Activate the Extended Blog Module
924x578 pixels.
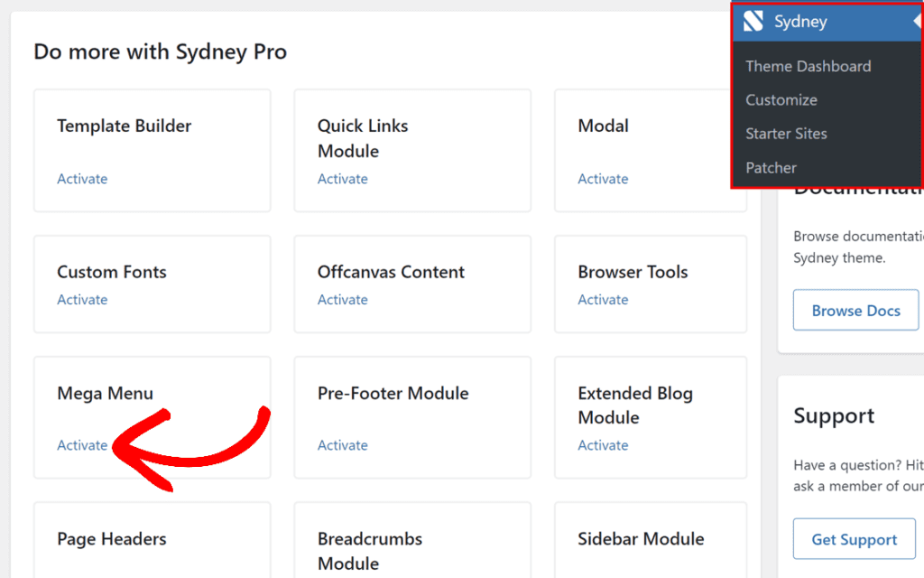click(603, 445)
